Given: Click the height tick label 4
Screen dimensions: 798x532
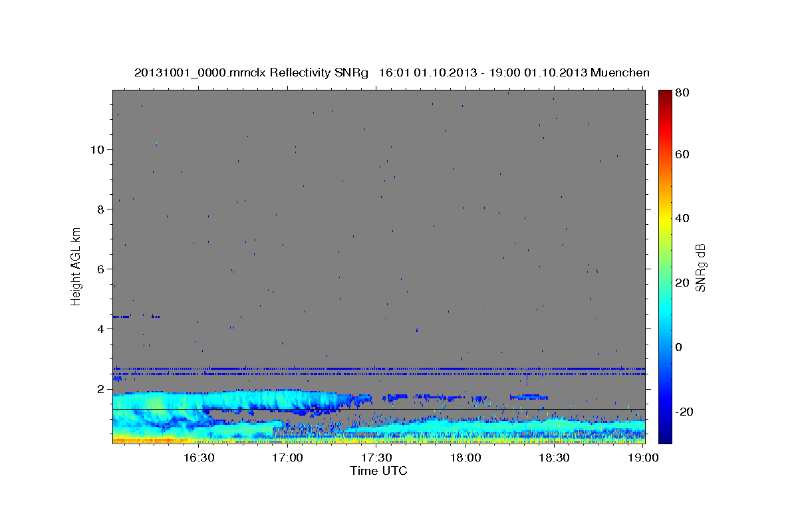Looking at the screenshot, I should point(102,329).
